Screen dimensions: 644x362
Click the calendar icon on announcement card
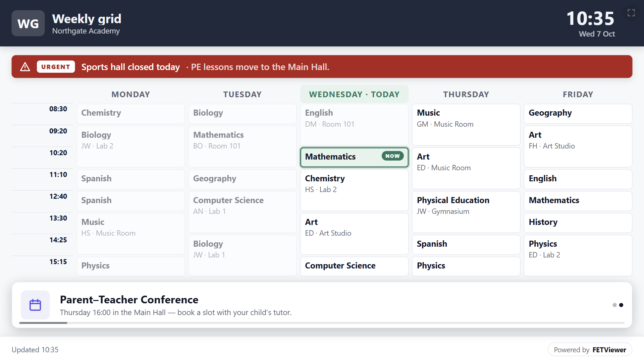point(35,305)
